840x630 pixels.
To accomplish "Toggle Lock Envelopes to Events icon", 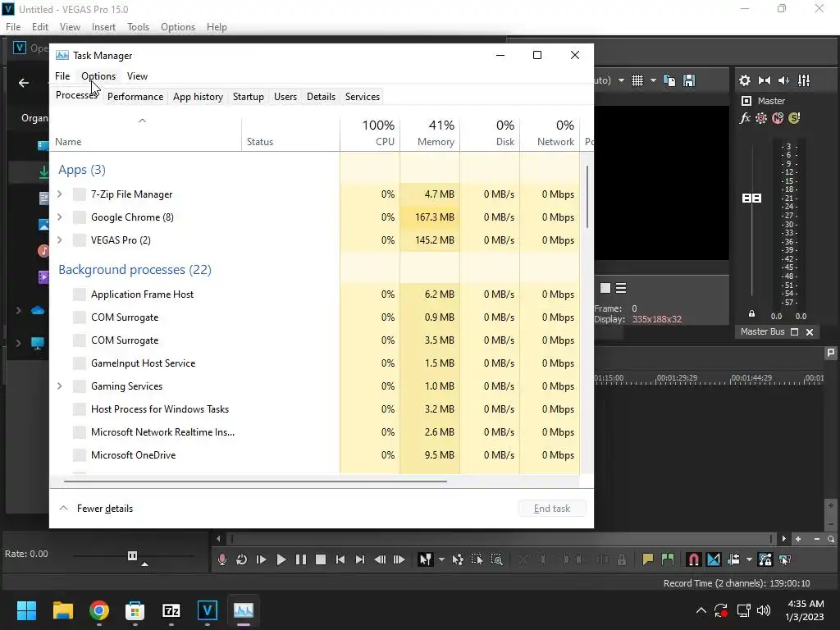I will pos(765,559).
